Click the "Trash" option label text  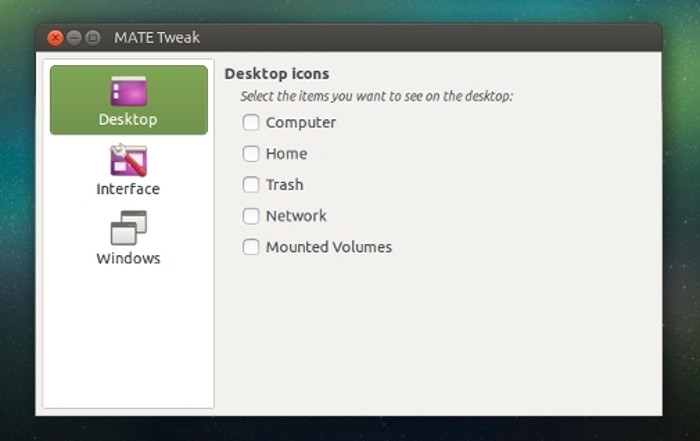285,185
